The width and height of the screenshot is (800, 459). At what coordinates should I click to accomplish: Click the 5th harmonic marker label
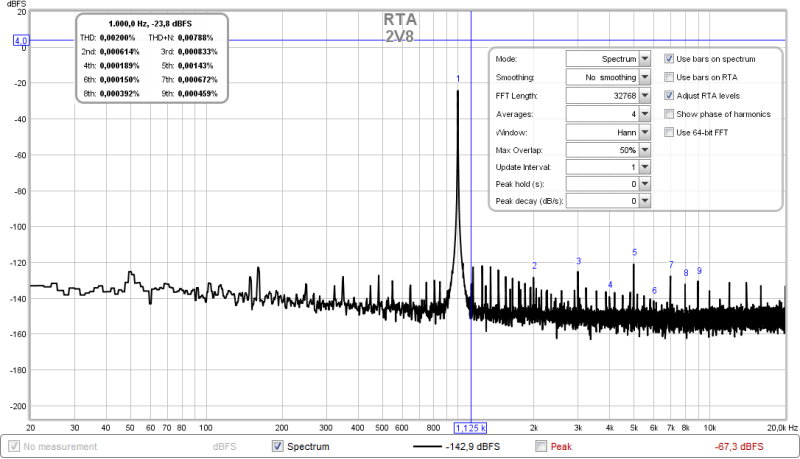[634, 253]
